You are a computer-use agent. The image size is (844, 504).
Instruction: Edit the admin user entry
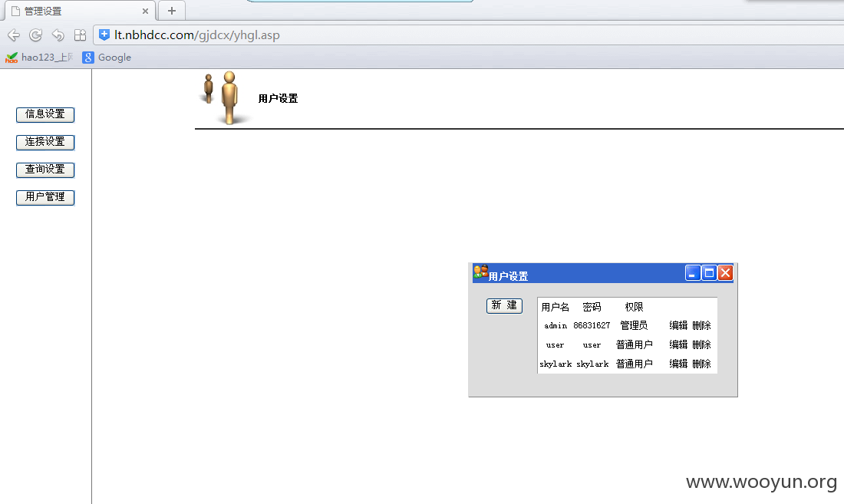point(678,325)
